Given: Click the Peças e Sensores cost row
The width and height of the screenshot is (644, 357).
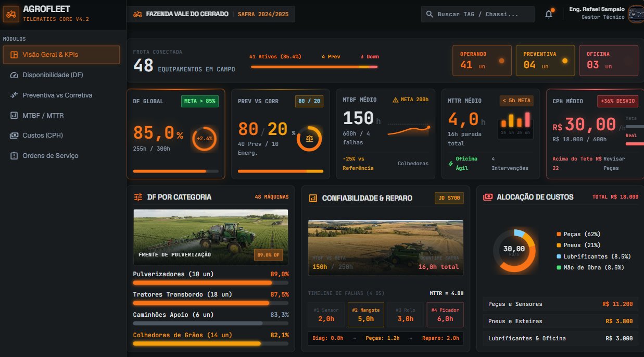Looking at the screenshot, I should pos(561,304).
